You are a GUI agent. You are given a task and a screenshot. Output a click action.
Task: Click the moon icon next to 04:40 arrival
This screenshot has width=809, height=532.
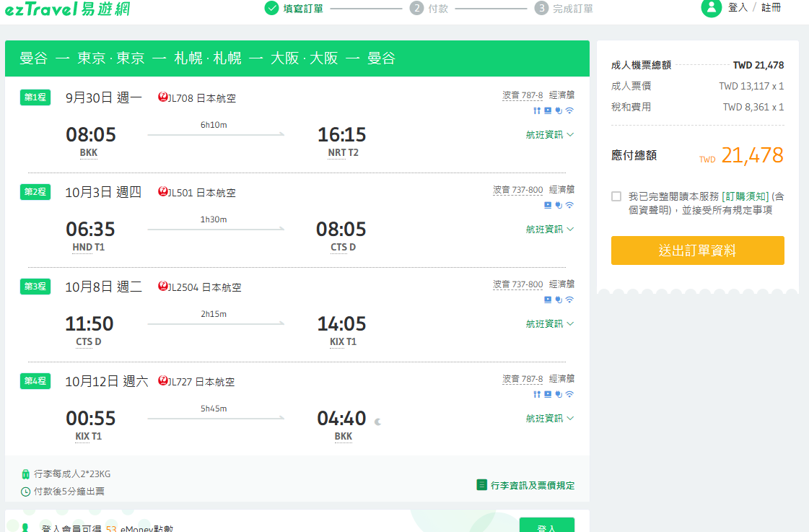378,422
